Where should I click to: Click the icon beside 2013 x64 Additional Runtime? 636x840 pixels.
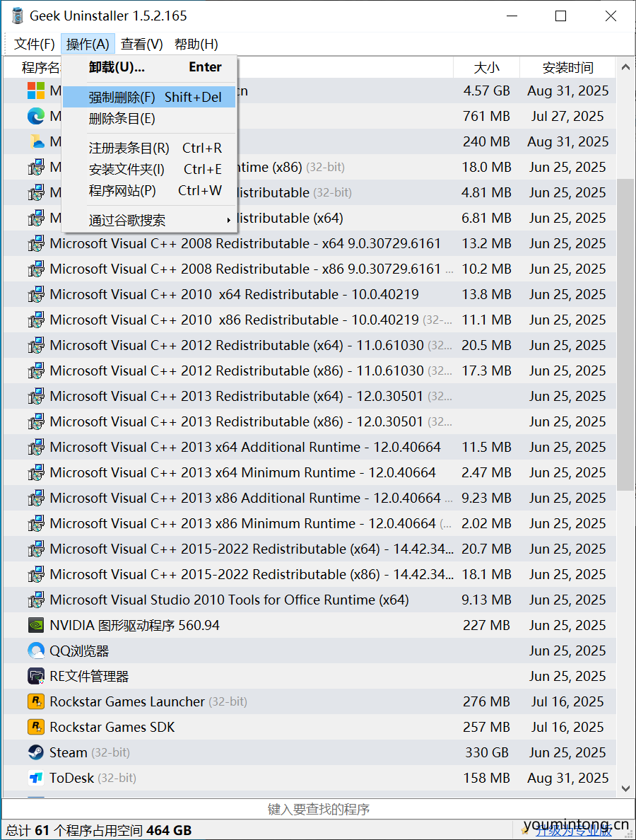click(36, 447)
